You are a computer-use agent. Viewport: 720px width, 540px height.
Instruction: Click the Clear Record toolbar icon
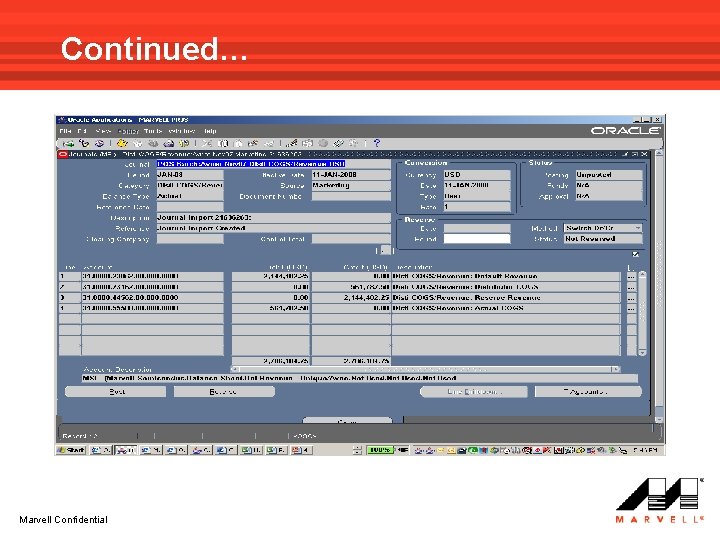click(253, 144)
